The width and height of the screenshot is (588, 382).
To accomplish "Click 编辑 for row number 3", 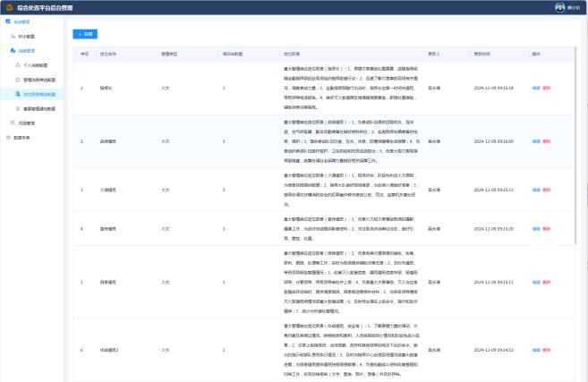I will coord(536,191).
